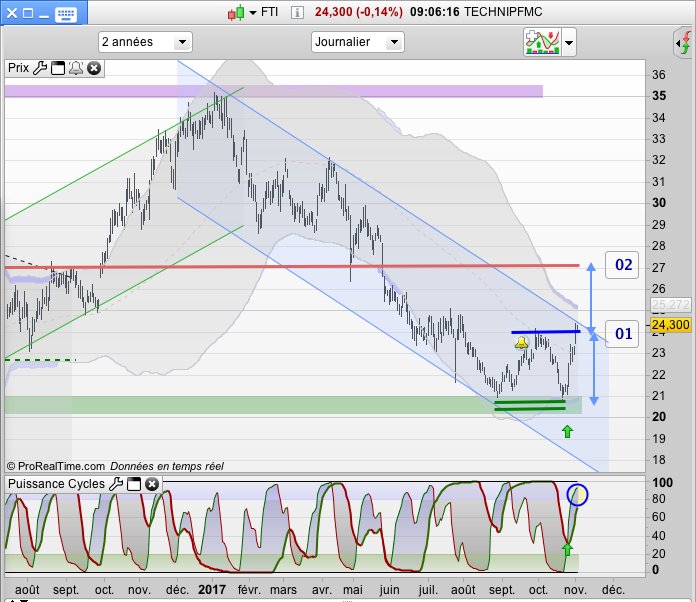Click the 24,300 current price tag

click(x=671, y=325)
